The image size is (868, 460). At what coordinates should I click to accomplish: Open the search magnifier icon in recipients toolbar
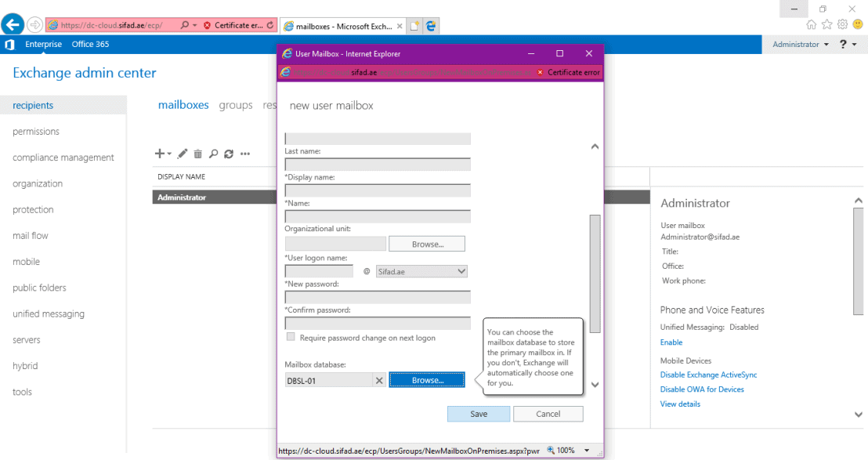point(213,154)
